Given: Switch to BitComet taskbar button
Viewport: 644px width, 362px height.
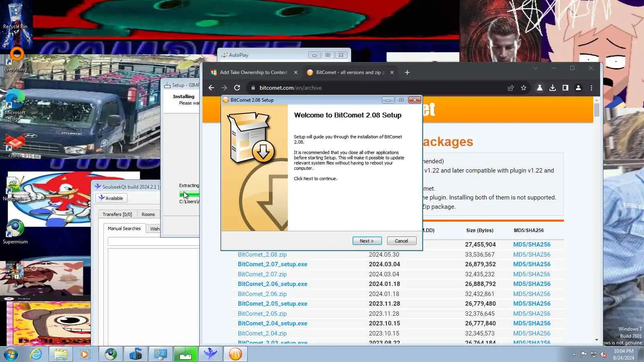Looking at the screenshot, I should 235,354.
